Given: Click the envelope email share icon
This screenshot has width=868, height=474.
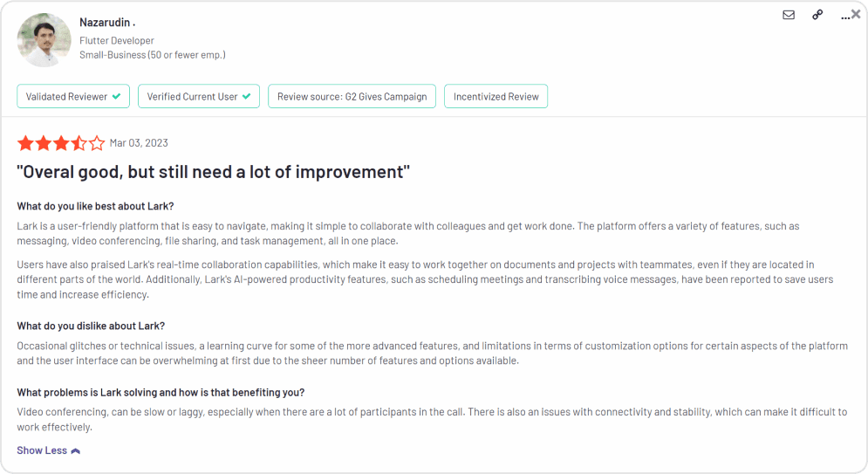Looking at the screenshot, I should coord(789,15).
